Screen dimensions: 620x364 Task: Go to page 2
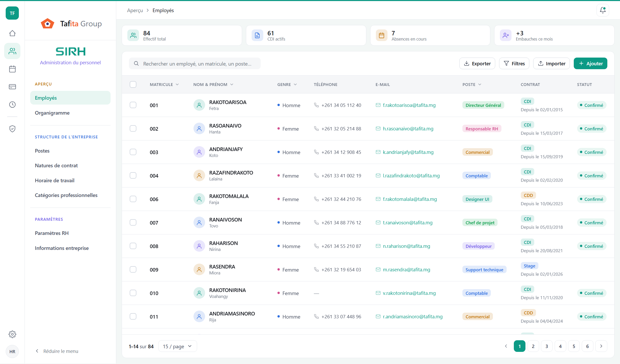tap(533, 346)
